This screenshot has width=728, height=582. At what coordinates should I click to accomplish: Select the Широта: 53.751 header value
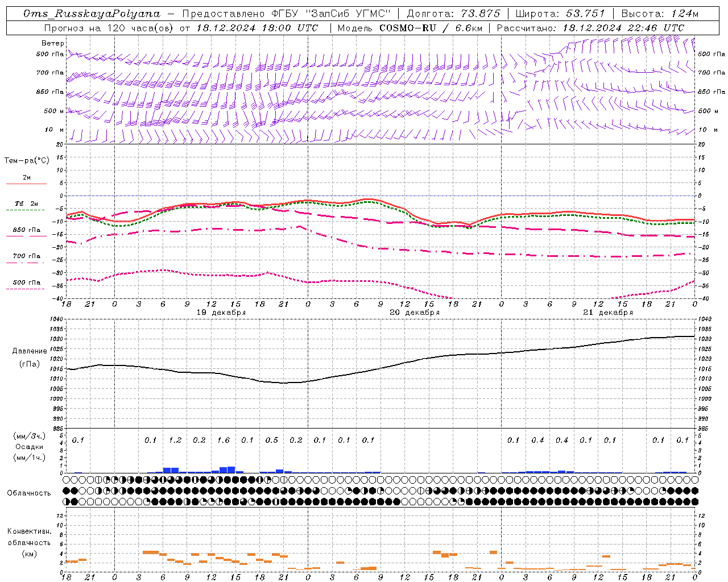tap(561, 13)
